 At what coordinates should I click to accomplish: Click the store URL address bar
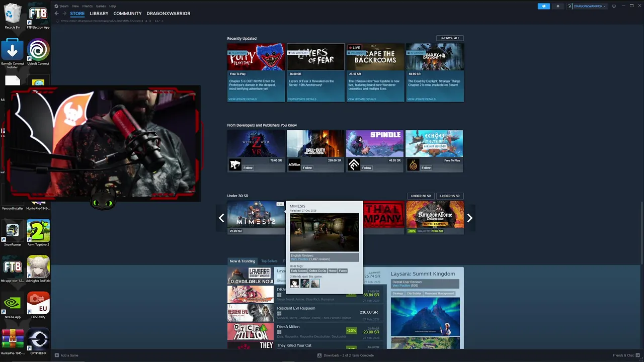pos(112,21)
